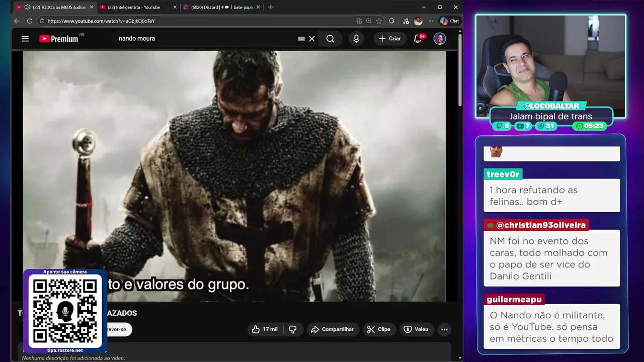Screen dimensions: 644x362
Task: Click guilermeapu username in chat
Action: pos(514,299)
